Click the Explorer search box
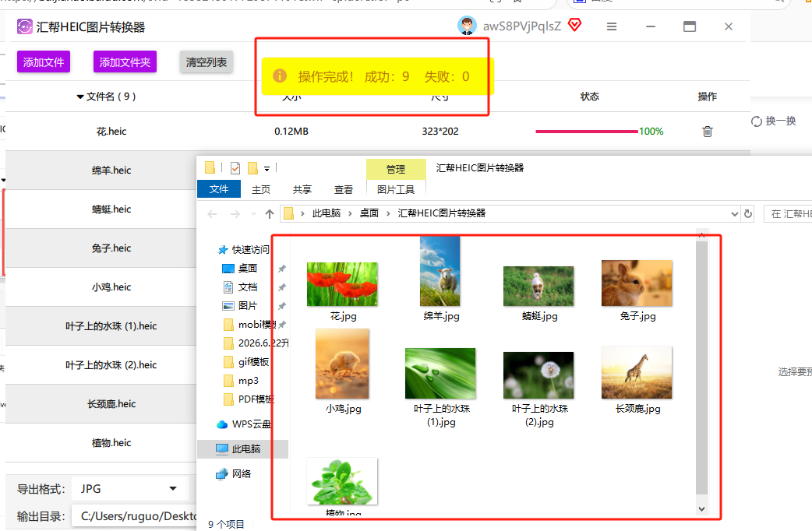The height and width of the screenshot is (531, 812). coord(788,214)
